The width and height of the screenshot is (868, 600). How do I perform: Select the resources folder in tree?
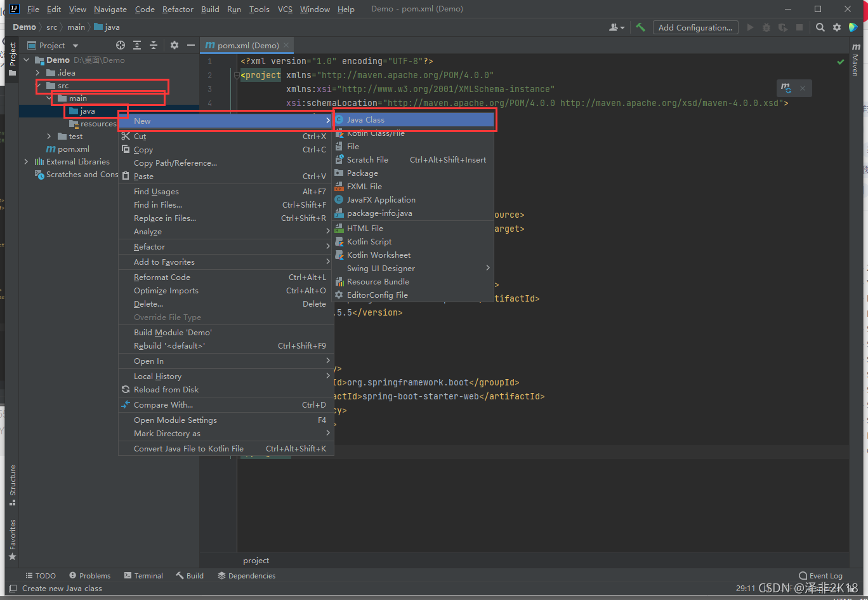pos(93,124)
